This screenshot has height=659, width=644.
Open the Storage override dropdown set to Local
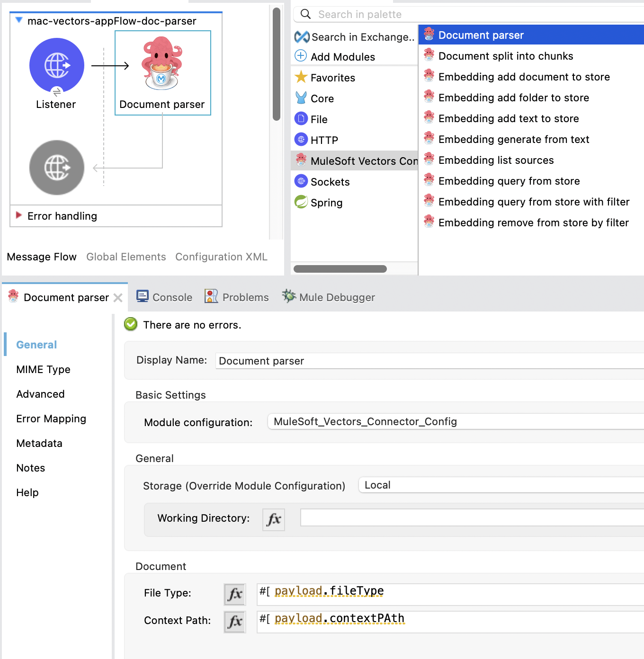click(501, 485)
